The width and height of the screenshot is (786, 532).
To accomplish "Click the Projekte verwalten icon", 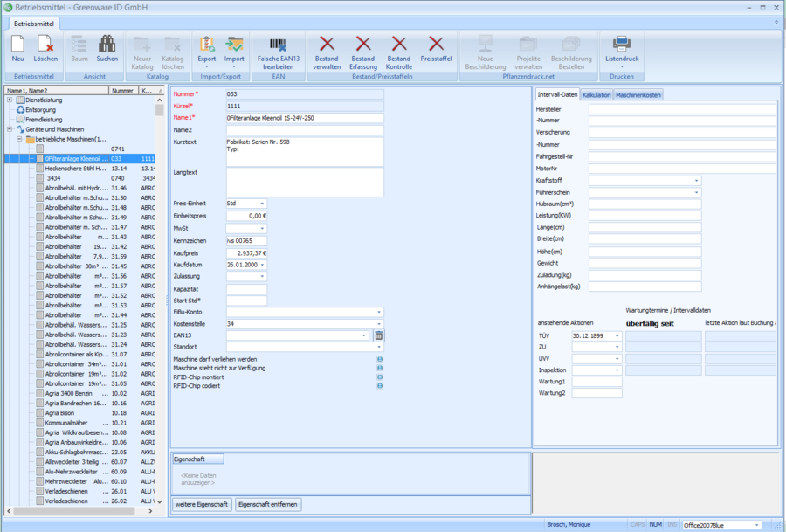I will (x=528, y=45).
